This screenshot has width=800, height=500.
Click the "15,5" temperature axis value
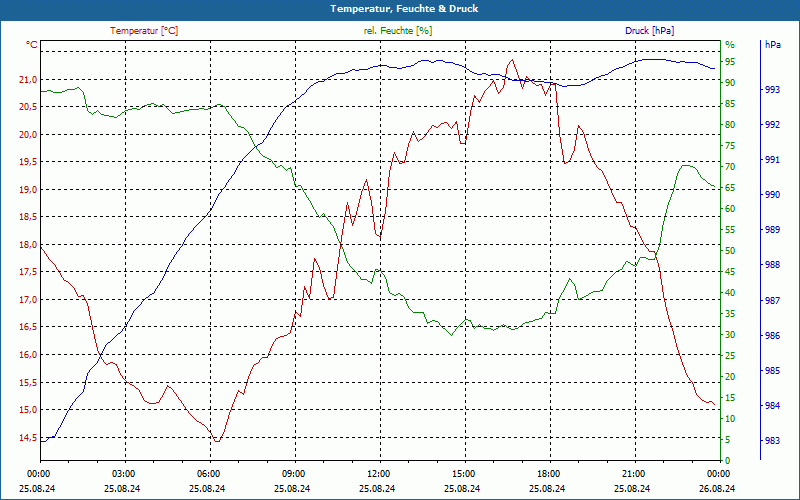(29, 383)
